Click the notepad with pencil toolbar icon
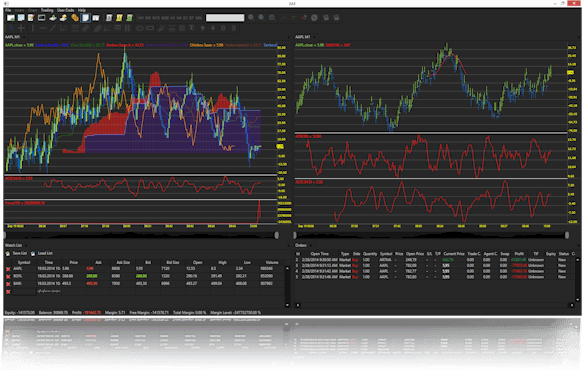This screenshot has height=371, width=583. pos(31,17)
